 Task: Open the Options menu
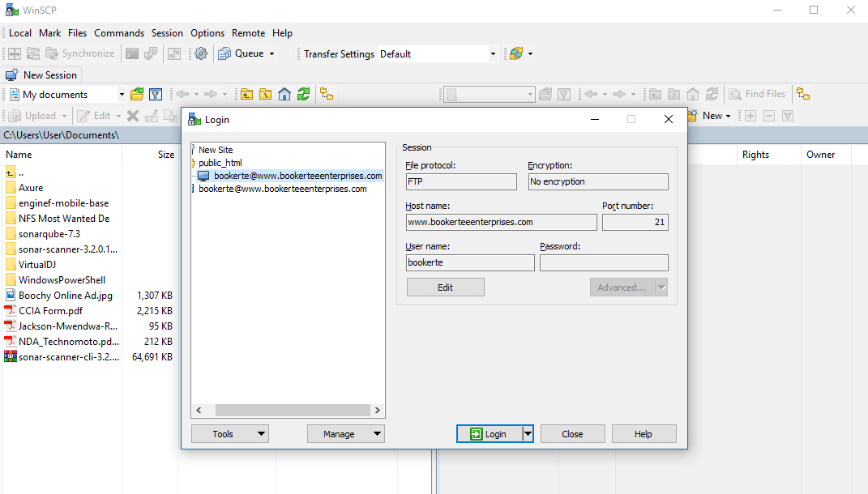point(207,33)
